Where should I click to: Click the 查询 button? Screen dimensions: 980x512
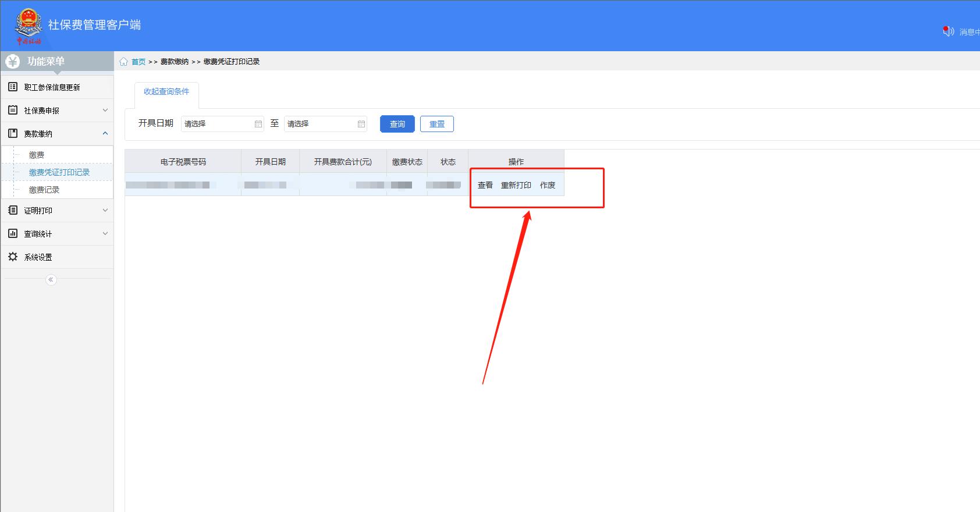pos(397,124)
